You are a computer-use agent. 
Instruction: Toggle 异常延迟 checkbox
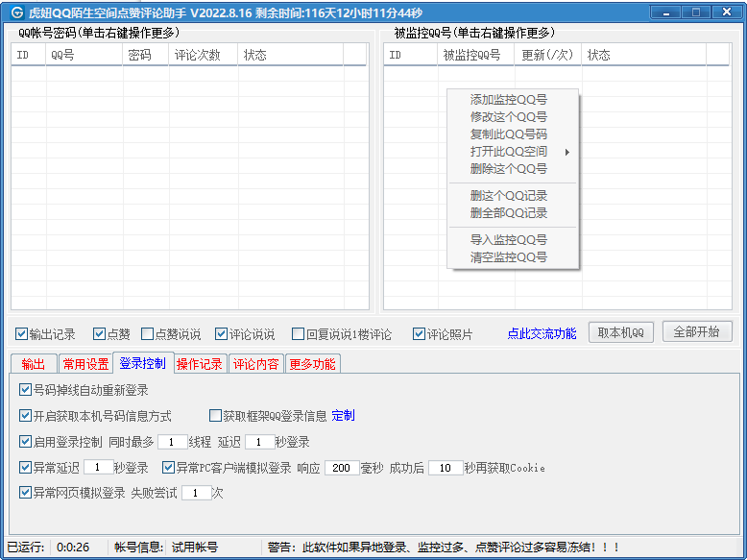click(x=25, y=467)
